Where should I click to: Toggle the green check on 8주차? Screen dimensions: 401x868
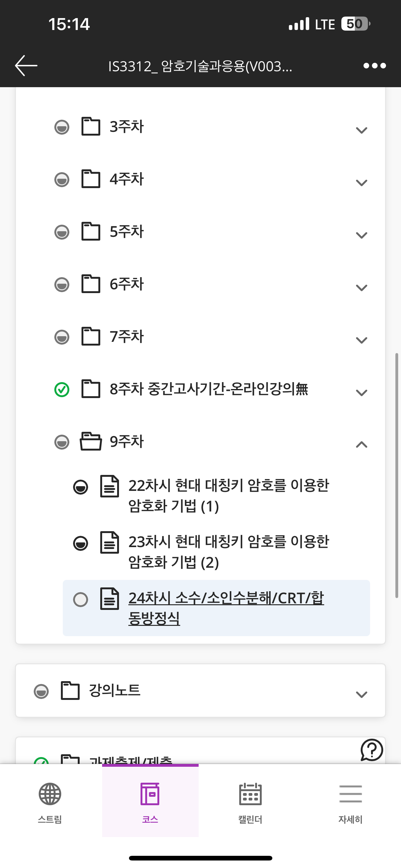click(x=62, y=390)
